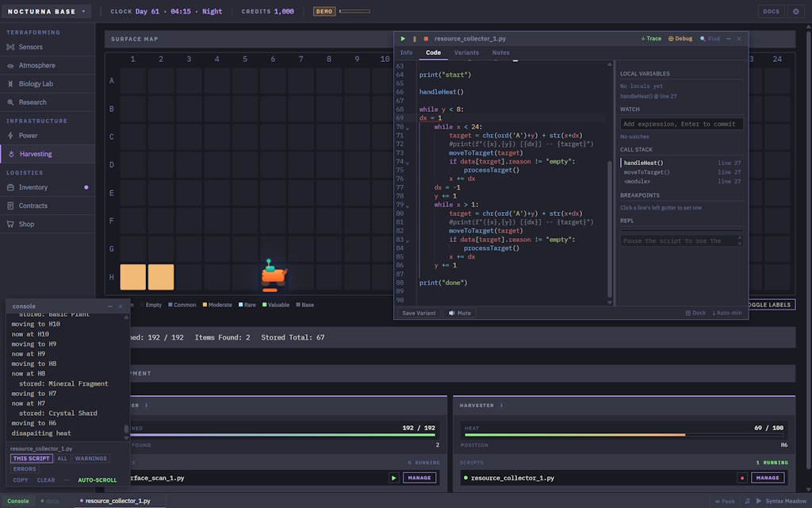Click Manage next to surface_scan_1.py
This screenshot has height=508, width=812.
[419, 479]
